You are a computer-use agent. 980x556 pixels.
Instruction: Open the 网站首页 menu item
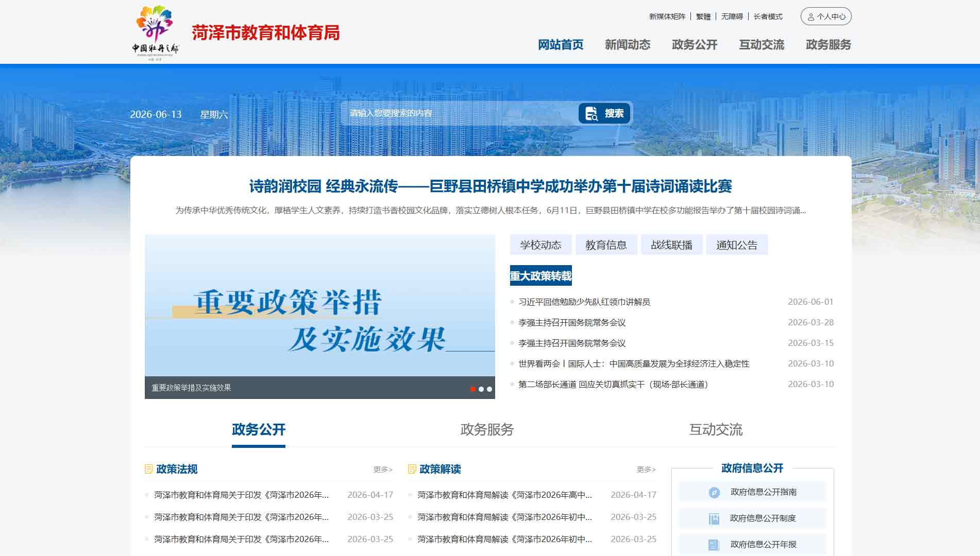click(561, 45)
